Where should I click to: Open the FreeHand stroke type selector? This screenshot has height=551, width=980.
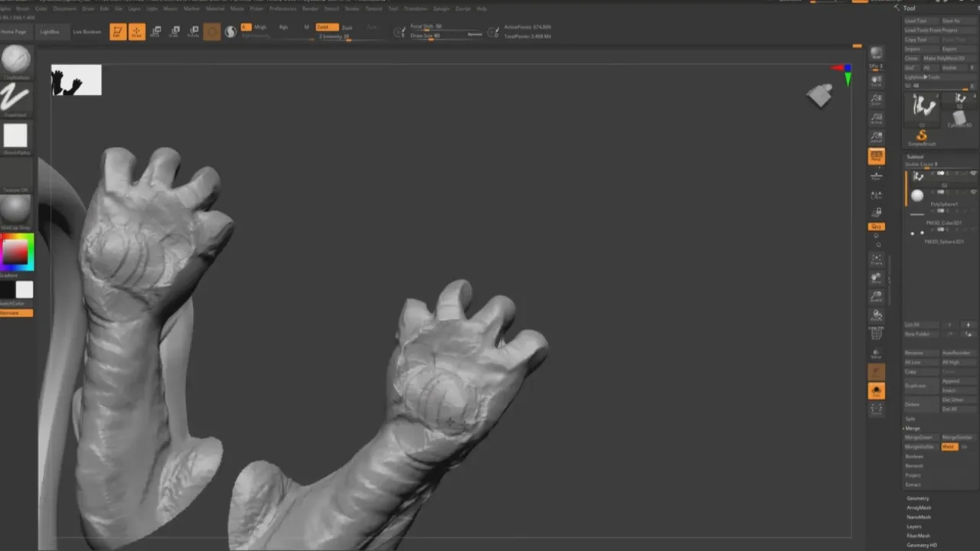(x=15, y=98)
